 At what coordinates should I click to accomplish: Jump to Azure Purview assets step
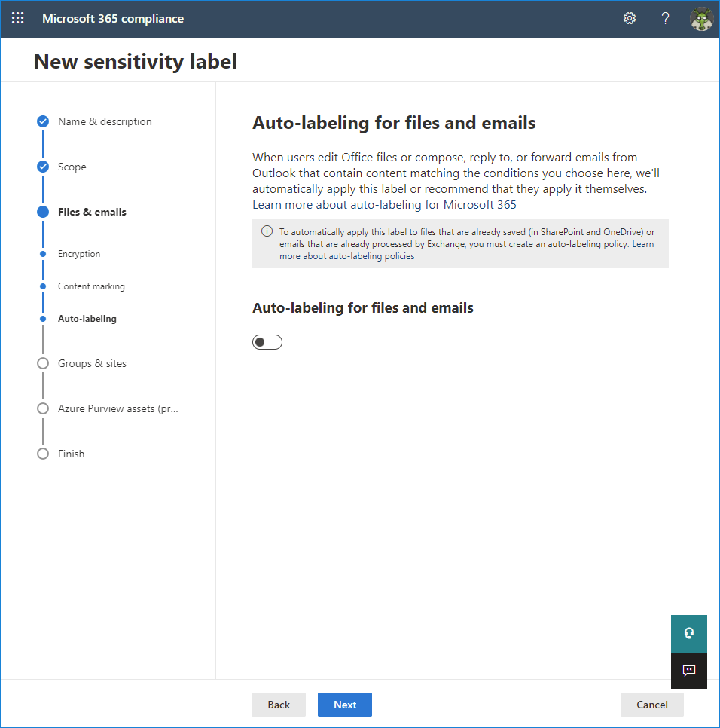pyautogui.click(x=117, y=408)
